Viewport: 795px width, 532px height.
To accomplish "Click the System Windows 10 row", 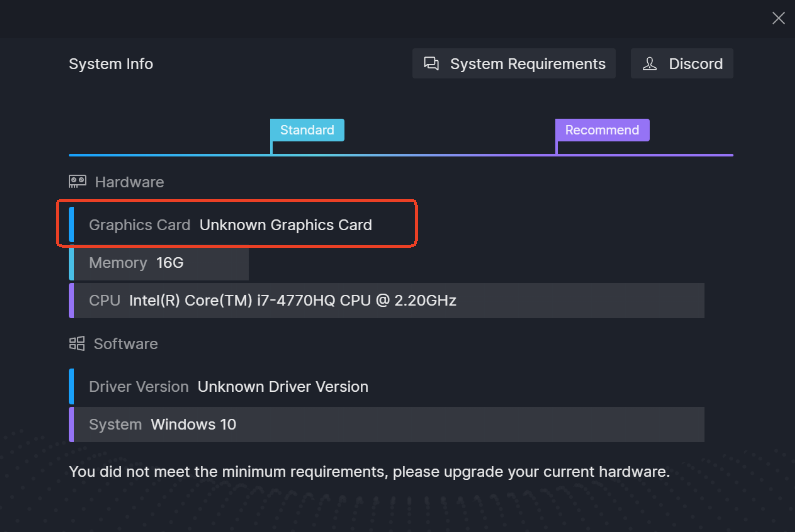I will click(386, 424).
